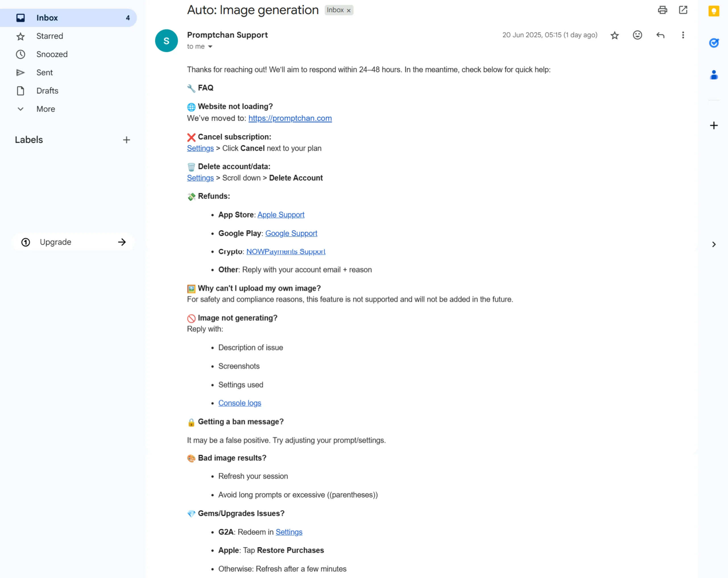
Task: Open the promptchan.com link
Action: [290, 118]
